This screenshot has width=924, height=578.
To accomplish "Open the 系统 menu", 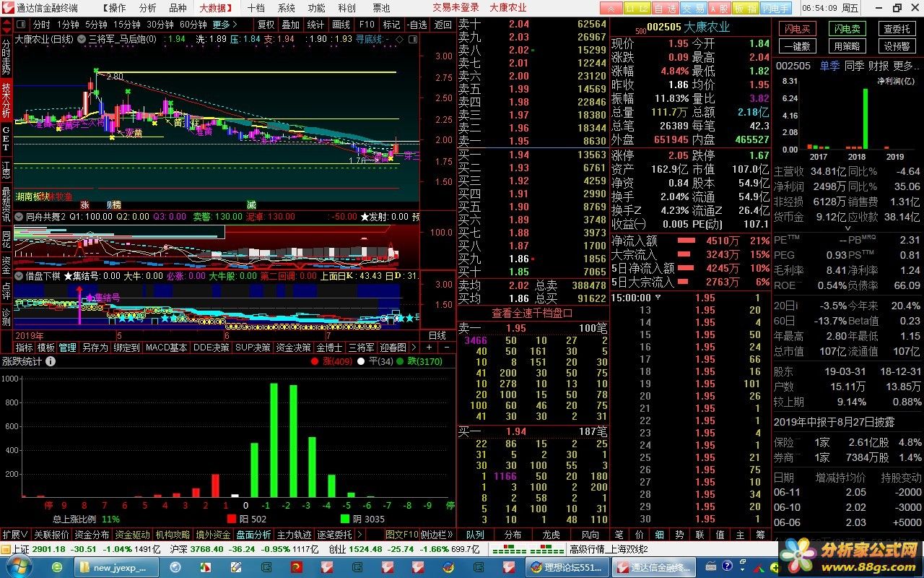I will [x=287, y=8].
